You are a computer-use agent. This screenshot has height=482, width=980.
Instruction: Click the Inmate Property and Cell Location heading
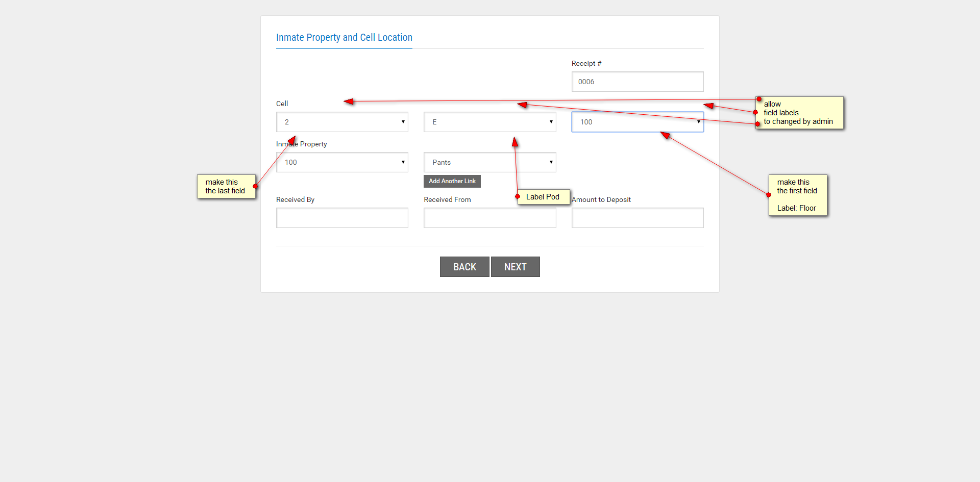(344, 37)
